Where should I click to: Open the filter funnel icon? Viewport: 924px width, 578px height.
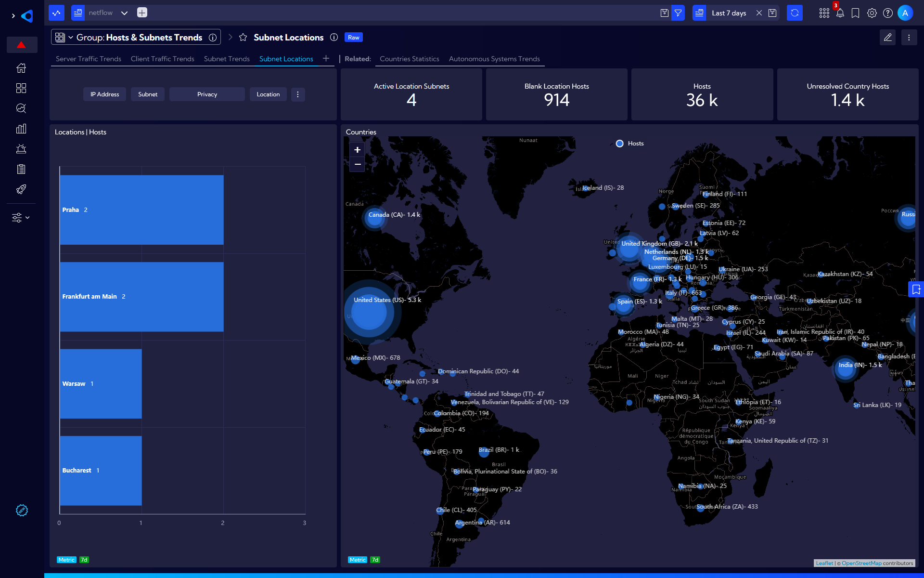click(678, 13)
